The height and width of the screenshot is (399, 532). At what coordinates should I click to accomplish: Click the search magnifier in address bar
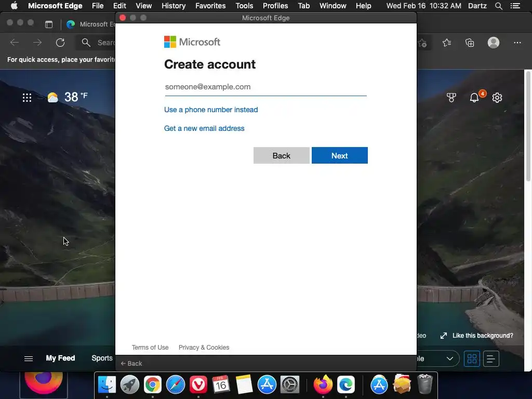coord(86,43)
